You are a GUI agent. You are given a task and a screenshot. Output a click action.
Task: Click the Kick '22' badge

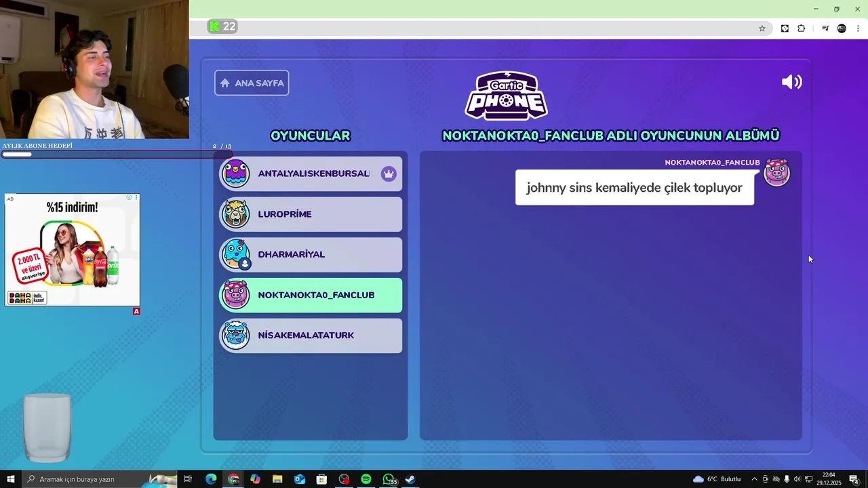point(222,26)
